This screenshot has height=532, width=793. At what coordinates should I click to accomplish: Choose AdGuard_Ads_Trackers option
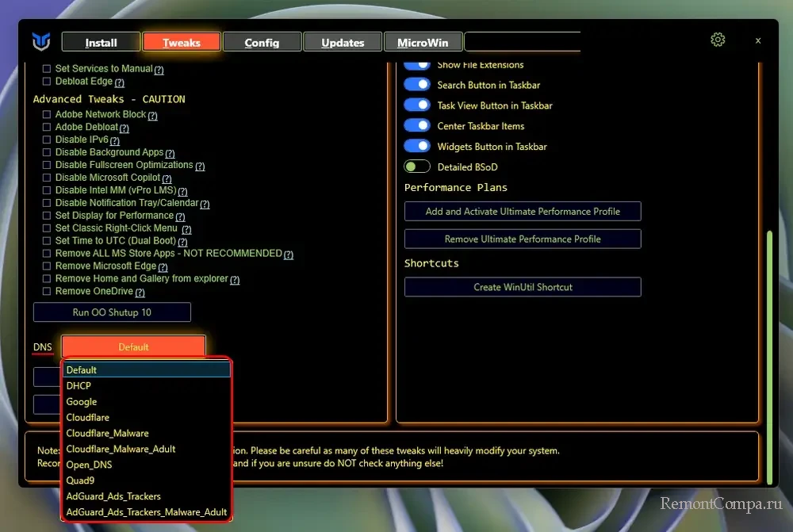(x=147, y=496)
